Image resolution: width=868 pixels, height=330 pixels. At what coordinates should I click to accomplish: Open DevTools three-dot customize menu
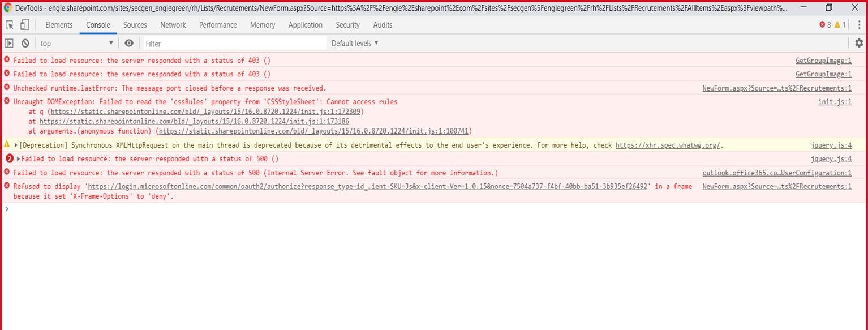point(859,25)
